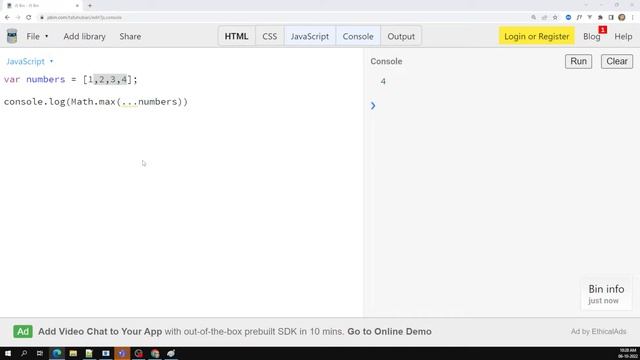Clear the console output
Viewport: 640px width, 360px height.
(617, 61)
